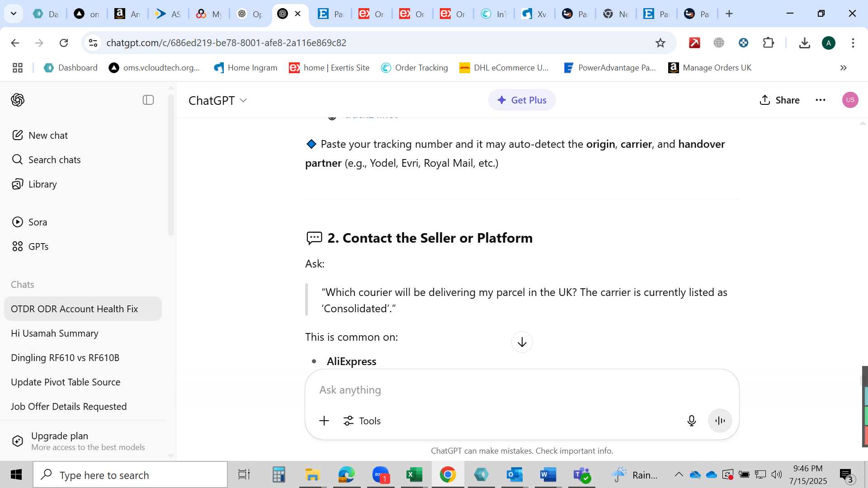Click the volume speaker tray icon
868x488 pixels.
pos(777,474)
